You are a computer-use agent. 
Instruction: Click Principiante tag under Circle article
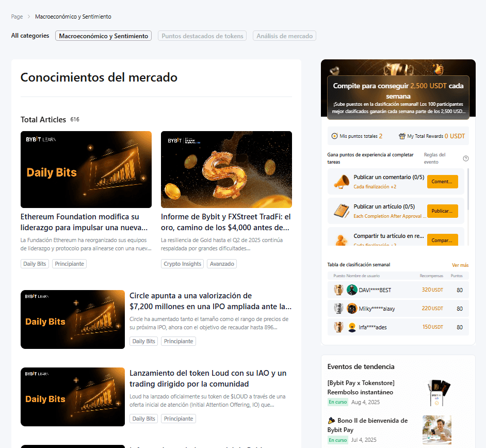pos(179,341)
